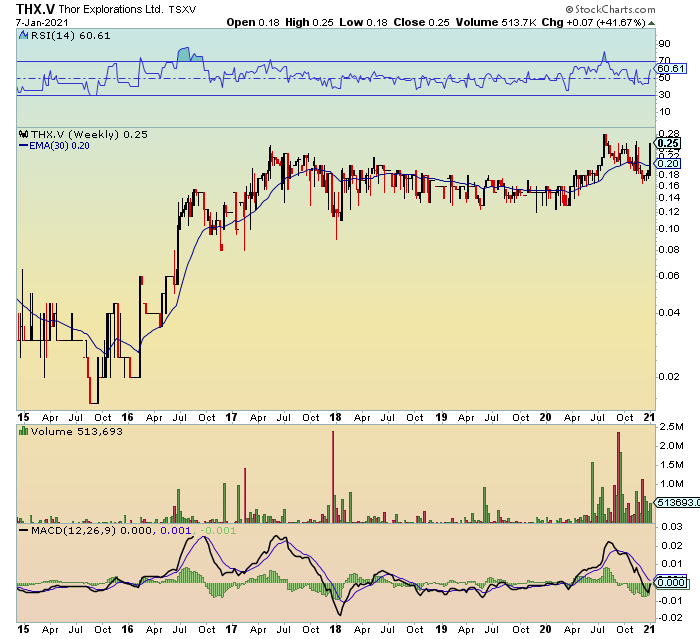The width and height of the screenshot is (700, 639).
Task: Click the 0.000 MACD value tag
Action: [671, 582]
